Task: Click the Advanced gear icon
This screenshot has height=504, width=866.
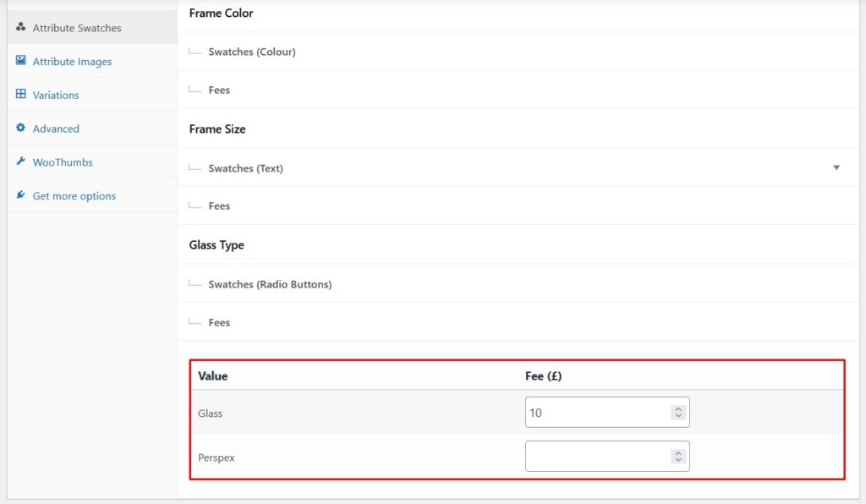Action: tap(20, 129)
